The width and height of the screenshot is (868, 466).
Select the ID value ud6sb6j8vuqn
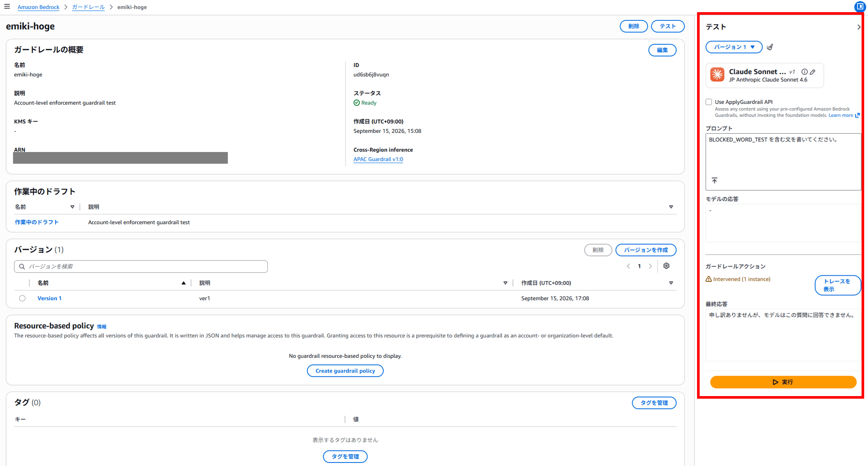tap(371, 75)
